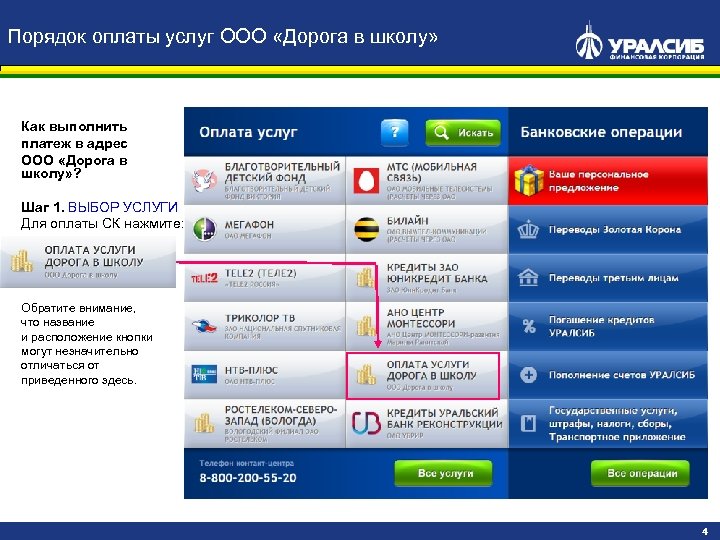This screenshot has height=540, width=720.
Task: Click the Золотая Корона crown icon
Action: click(528, 230)
